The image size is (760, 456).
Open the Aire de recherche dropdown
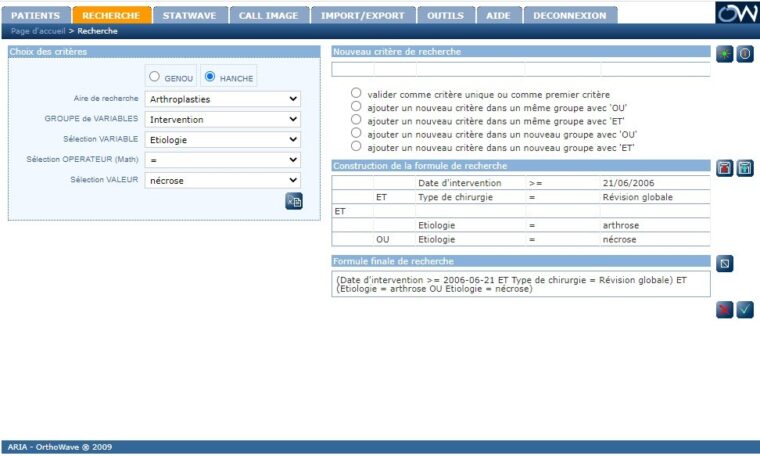(222, 99)
